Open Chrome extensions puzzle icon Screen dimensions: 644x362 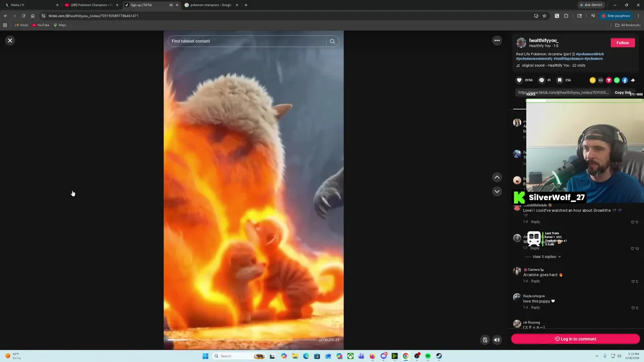(566, 16)
